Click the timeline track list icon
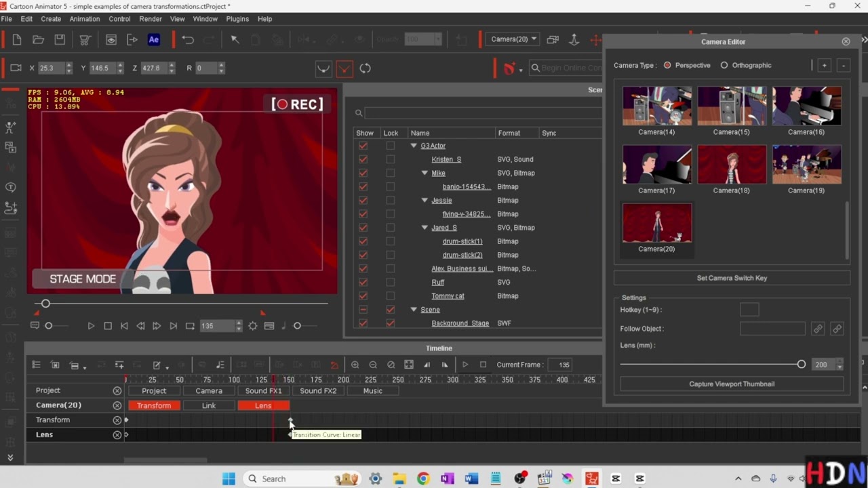 pos(37,365)
